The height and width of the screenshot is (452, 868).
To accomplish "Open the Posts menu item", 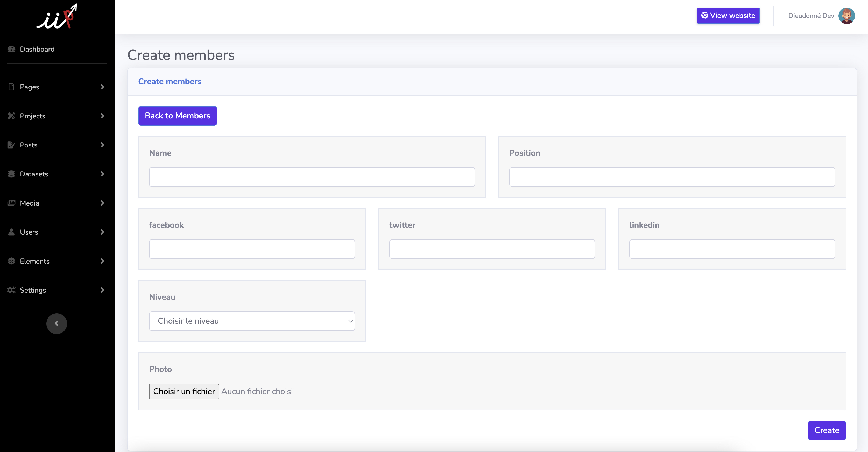I will 29,145.
